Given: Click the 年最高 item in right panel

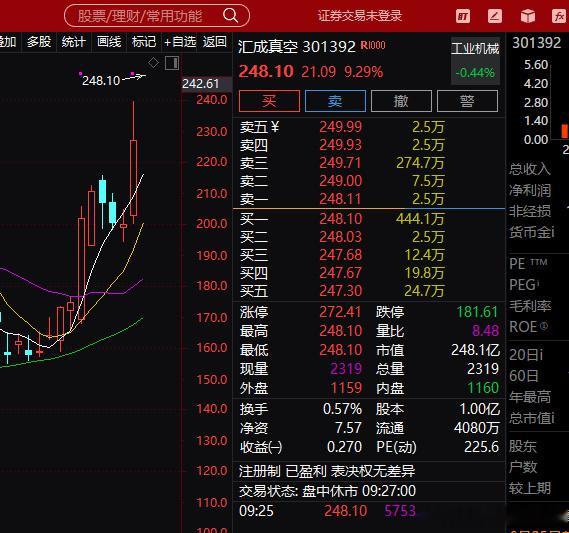Looking at the screenshot, I should [x=530, y=397].
